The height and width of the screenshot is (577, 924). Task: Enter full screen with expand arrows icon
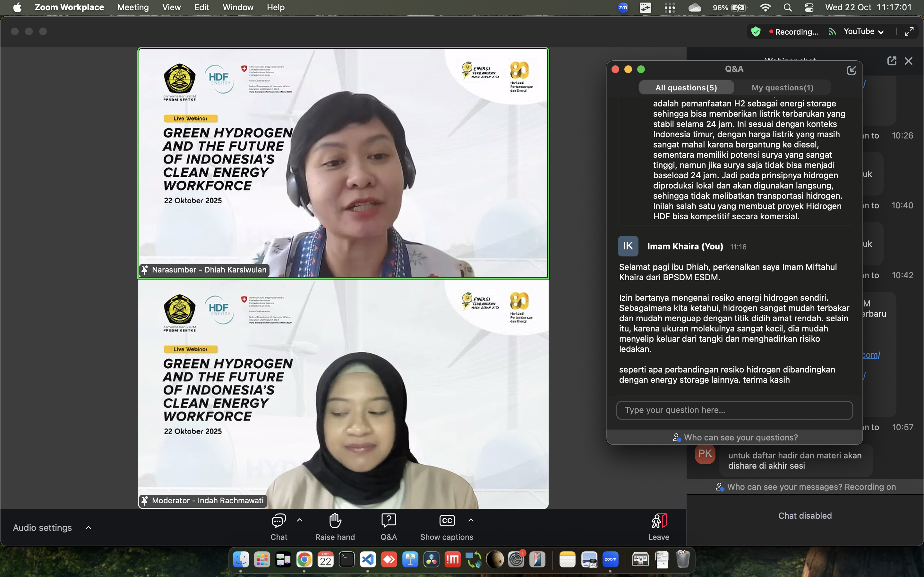(909, 32)
